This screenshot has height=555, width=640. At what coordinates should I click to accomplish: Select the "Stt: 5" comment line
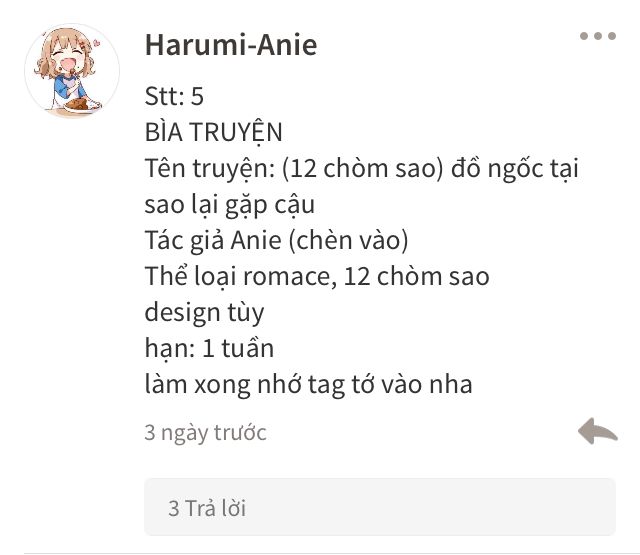pos(174,96)
